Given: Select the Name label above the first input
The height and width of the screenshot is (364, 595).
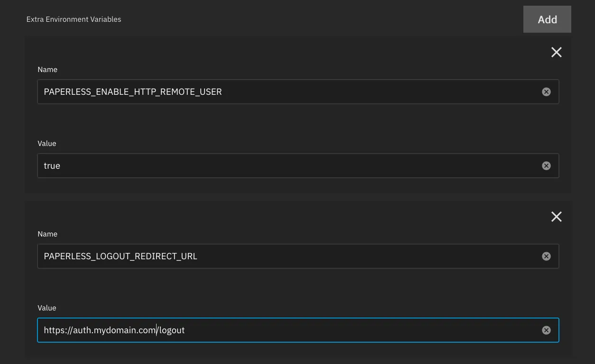Looking at the screenshot, I should 47,69.
